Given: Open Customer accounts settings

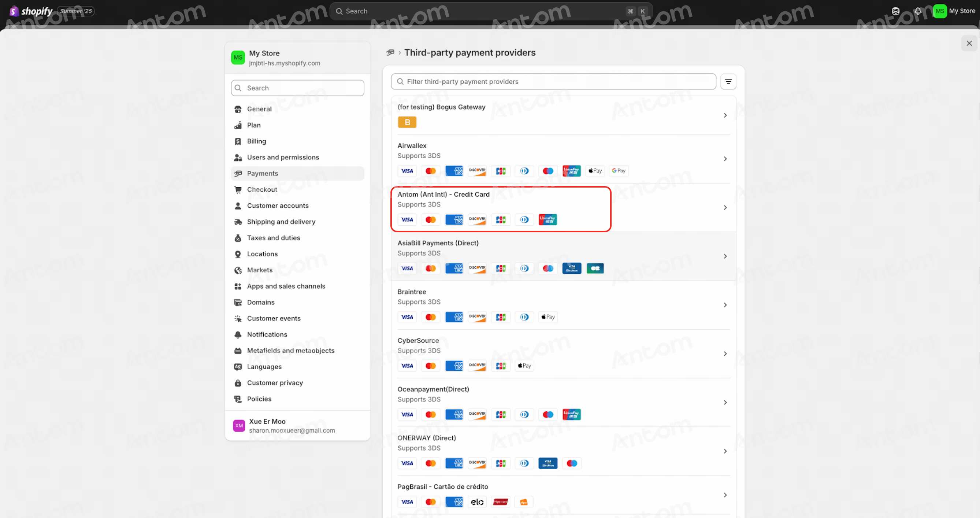Looking at the screenshot, I should (x=297, y=206).
